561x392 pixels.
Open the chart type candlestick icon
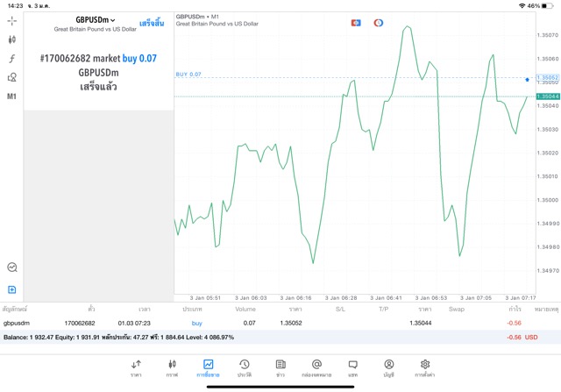click(x=12, y=39)
